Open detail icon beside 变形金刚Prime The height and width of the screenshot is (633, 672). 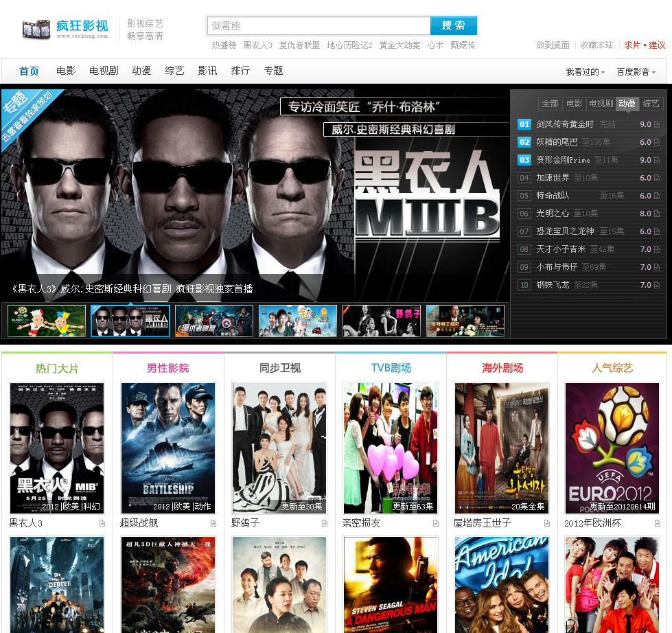click(x=657, y=160)
